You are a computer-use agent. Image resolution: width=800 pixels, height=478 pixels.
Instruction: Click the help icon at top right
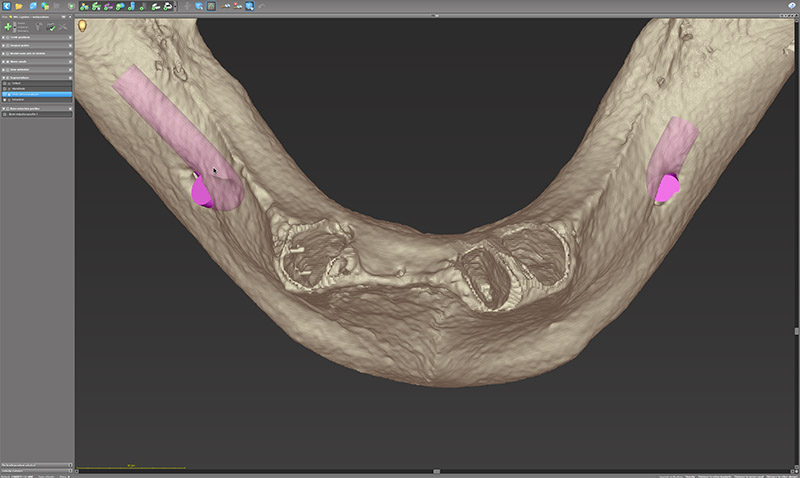[791, 6]
